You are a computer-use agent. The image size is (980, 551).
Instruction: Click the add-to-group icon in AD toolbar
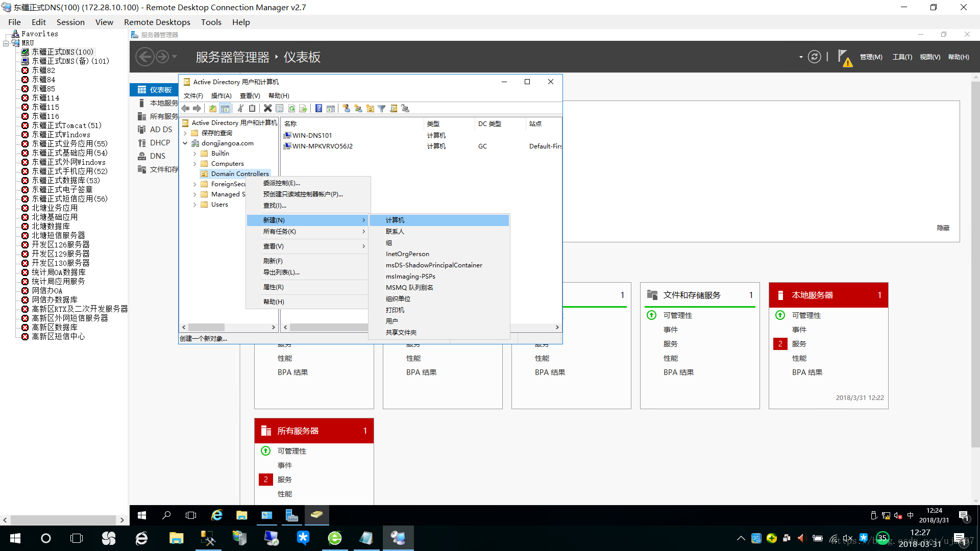[x=405, y=108]
